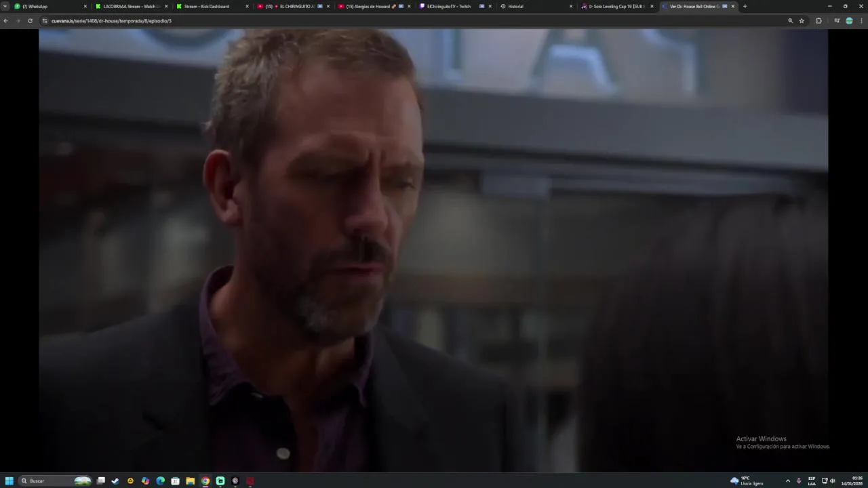The height and width of the screenshot is (488, 868).
Task: Open Copilot from the taskbar
Action: tap(145, 481)
